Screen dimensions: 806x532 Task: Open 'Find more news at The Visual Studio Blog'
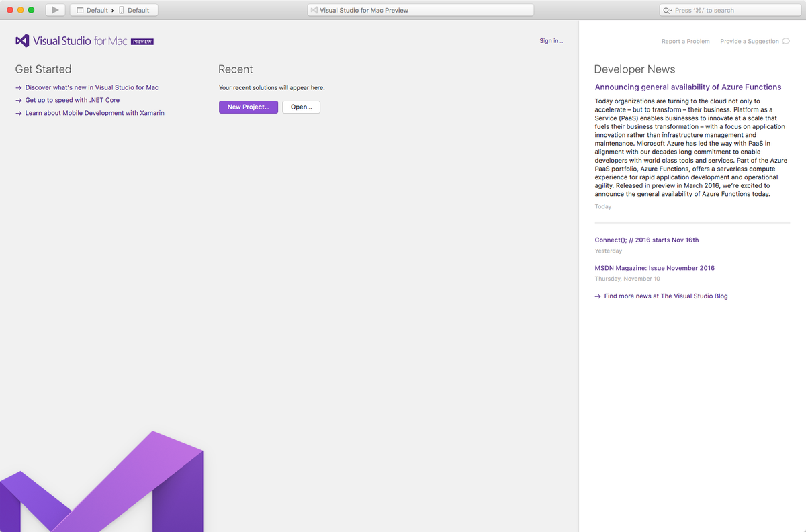665,296
